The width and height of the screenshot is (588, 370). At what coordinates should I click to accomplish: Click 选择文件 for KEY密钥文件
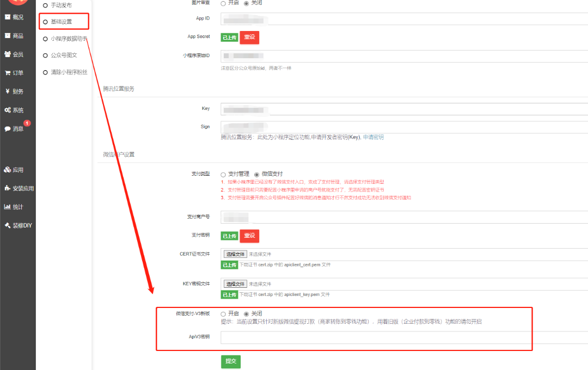(235, 284)
